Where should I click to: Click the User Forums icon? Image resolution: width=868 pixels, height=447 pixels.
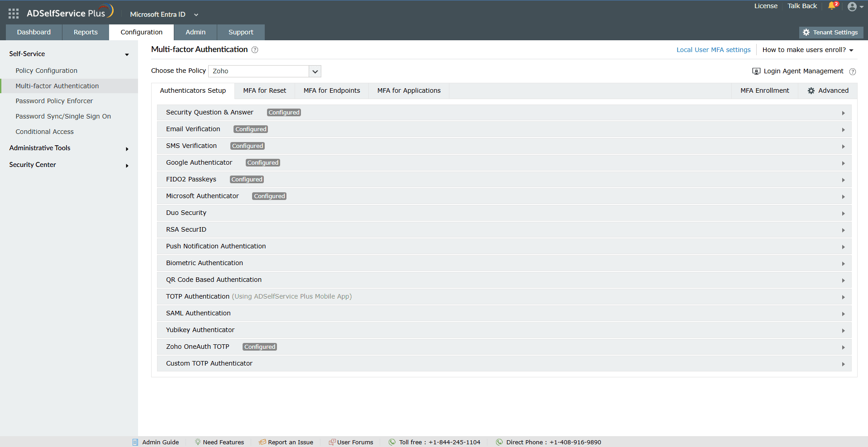coord(332,442)
